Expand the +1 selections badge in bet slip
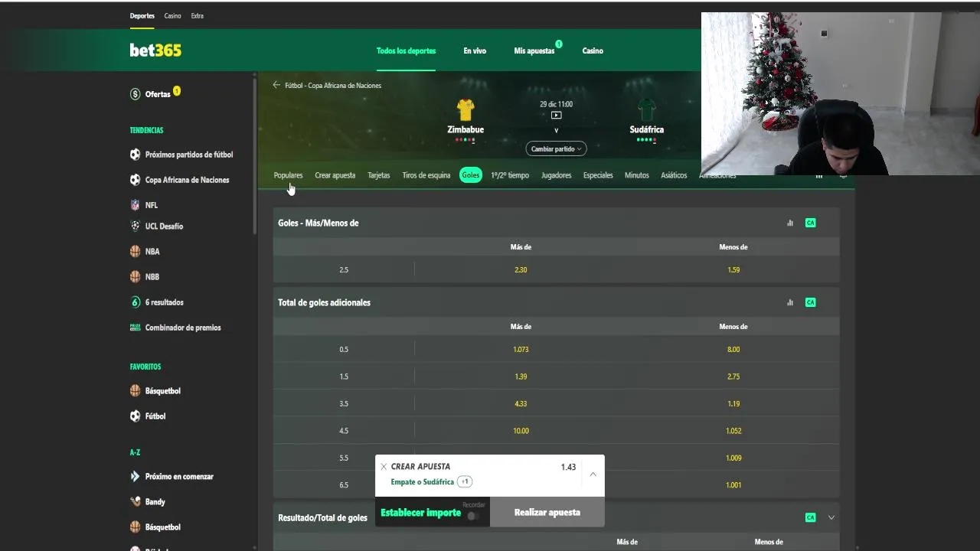The width and height of the screenshot is (980, 551). [465, 482]
